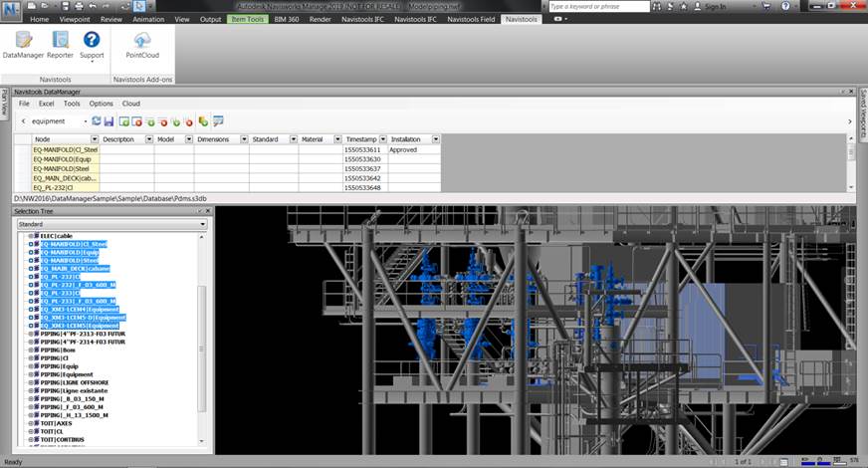Click the Navisworks application menu button
The width and height of the screenshot is (868, 468).
point(10,9)
